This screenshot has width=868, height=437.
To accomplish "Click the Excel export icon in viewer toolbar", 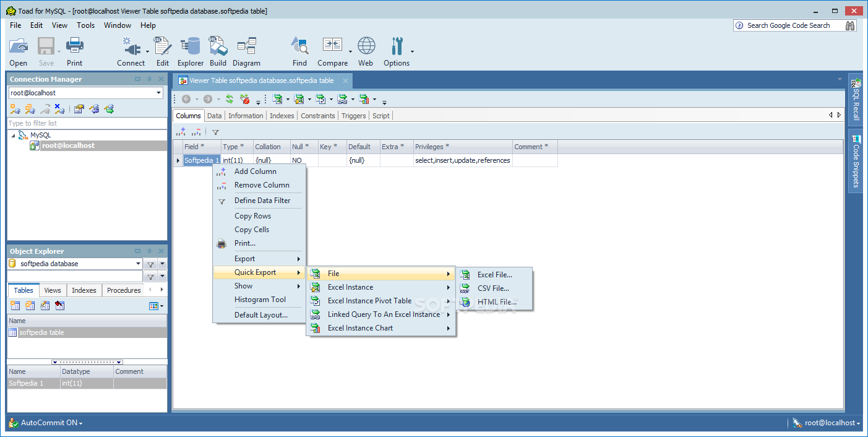I will click(278, 99).
